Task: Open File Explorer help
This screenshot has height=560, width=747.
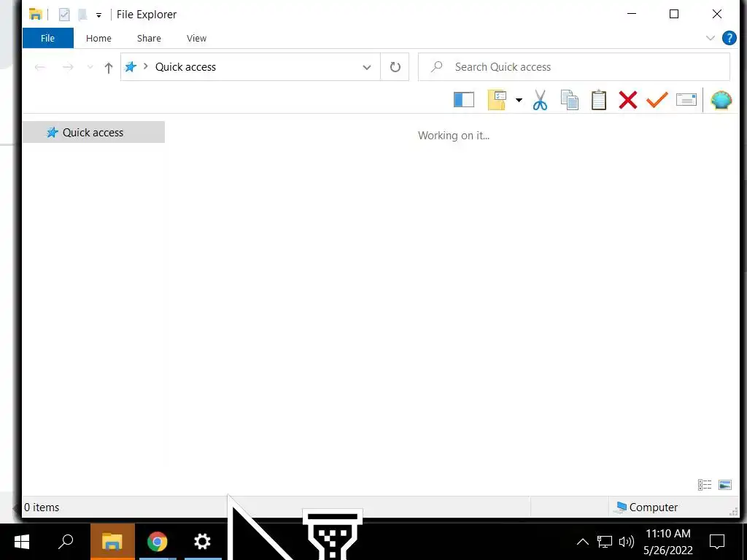Action: click(729, 38)
